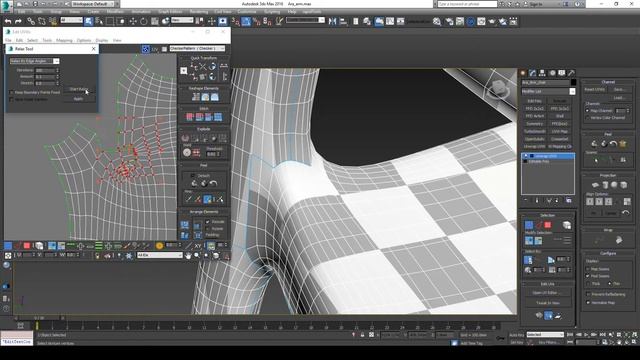Click Start Relax button
Screen dimensions: 640x360
pos(79,89)
